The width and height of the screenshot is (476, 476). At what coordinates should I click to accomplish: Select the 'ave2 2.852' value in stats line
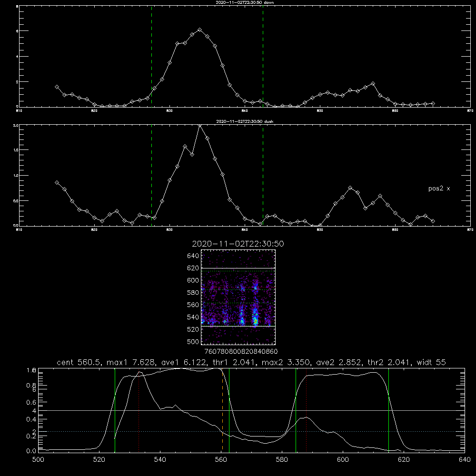pos(338,362)
